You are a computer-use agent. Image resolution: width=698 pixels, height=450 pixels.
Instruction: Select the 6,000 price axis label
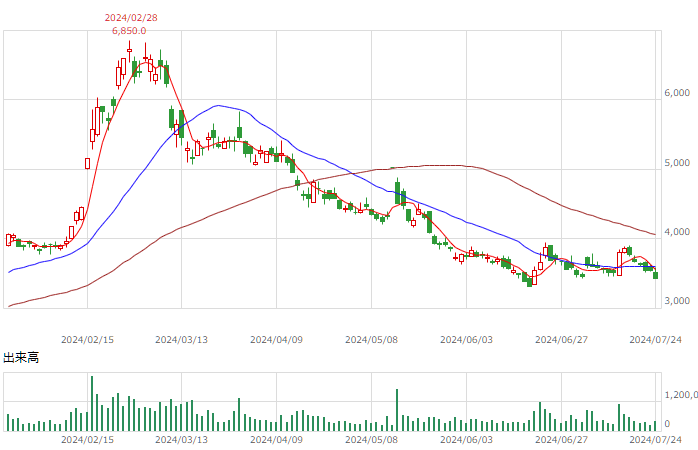677,93
